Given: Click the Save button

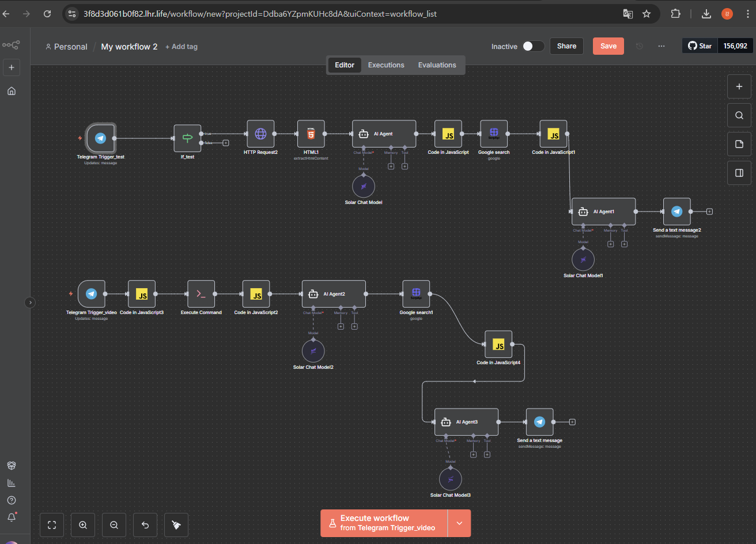Looking at the screenshot, I should [608, 46].
